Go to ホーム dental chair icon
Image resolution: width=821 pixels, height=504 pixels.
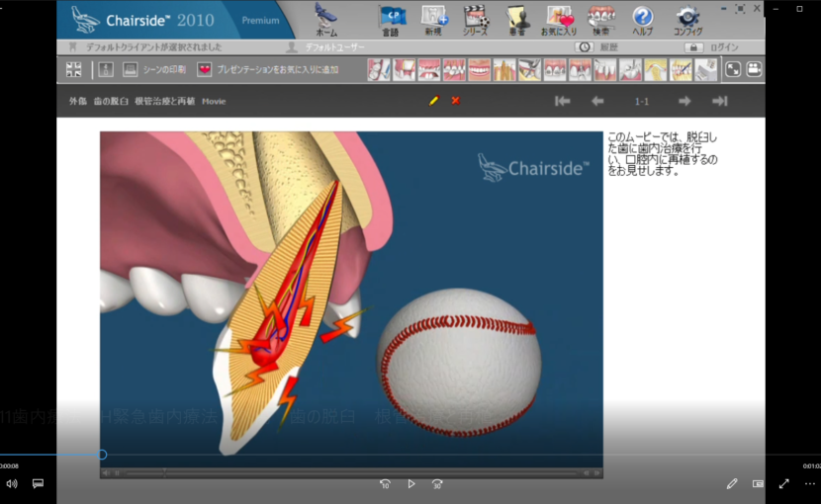point(326,19)
